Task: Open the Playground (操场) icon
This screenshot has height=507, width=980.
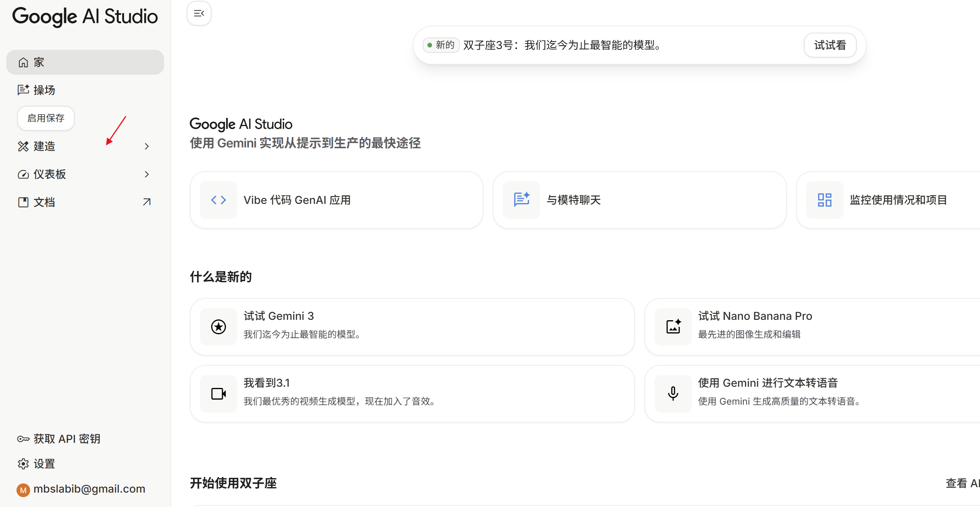Action: 23,89
